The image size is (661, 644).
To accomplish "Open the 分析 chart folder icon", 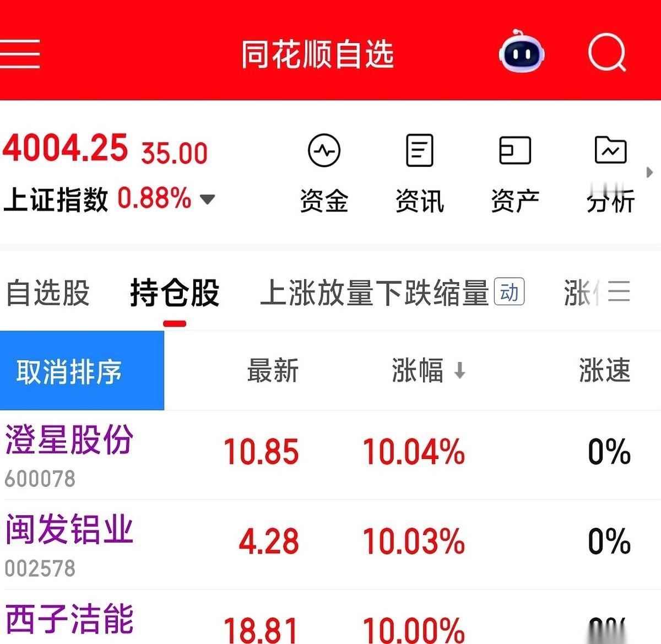I will click(x=611, y=150).
